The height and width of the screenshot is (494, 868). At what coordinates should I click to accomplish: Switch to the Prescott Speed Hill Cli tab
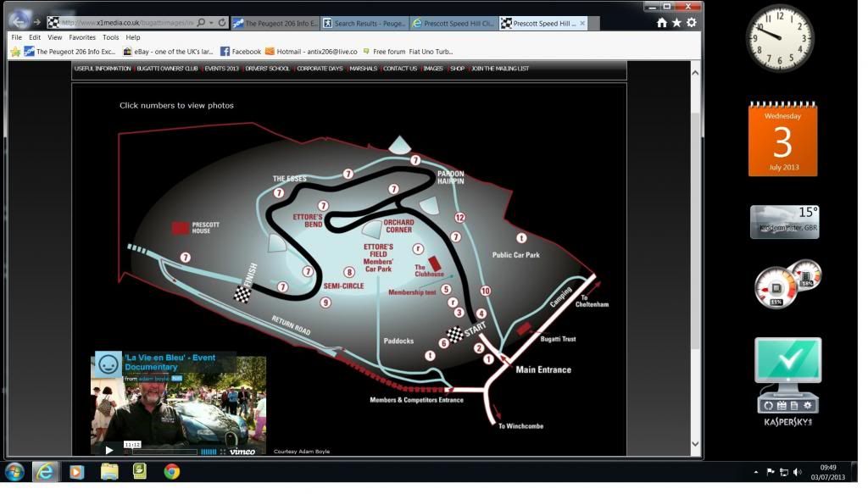point(454,23)
